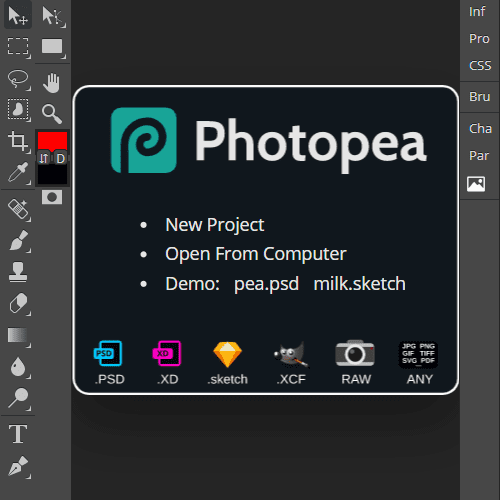
Task: Open the CSS panel tab
Action: pos(480,65)
